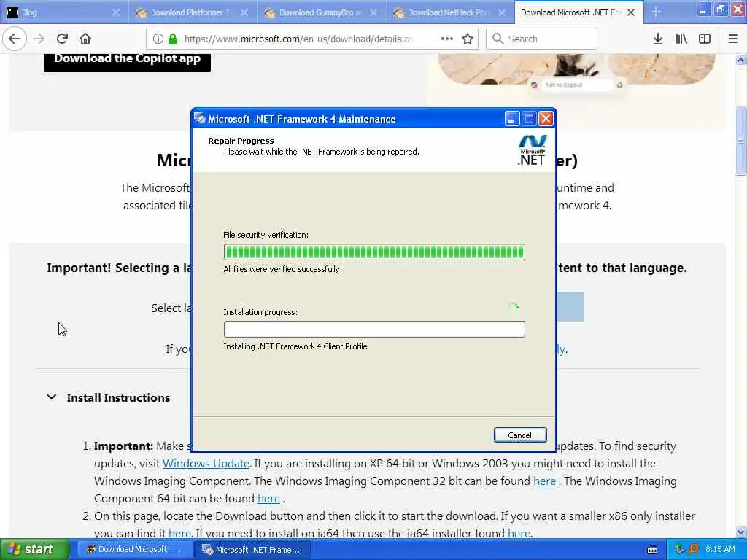
Task: Minimize the .NET Maintenance dialog
Action: pos(511,119)
